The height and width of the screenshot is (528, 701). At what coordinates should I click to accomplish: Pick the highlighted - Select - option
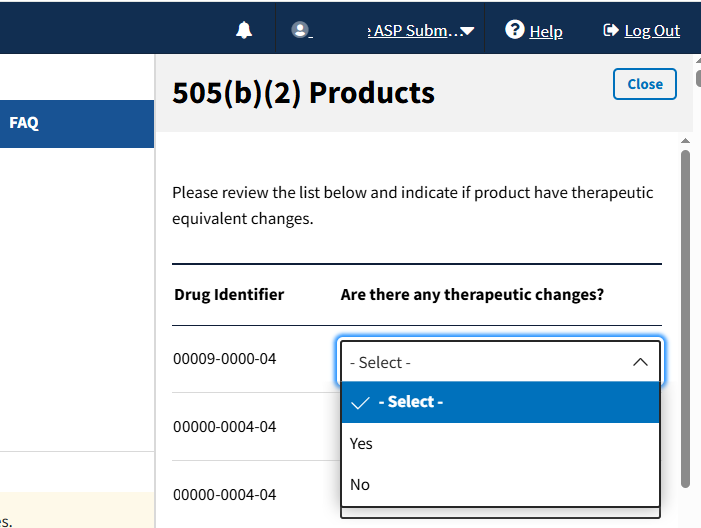pyautogui.click(x=500, y=402)
